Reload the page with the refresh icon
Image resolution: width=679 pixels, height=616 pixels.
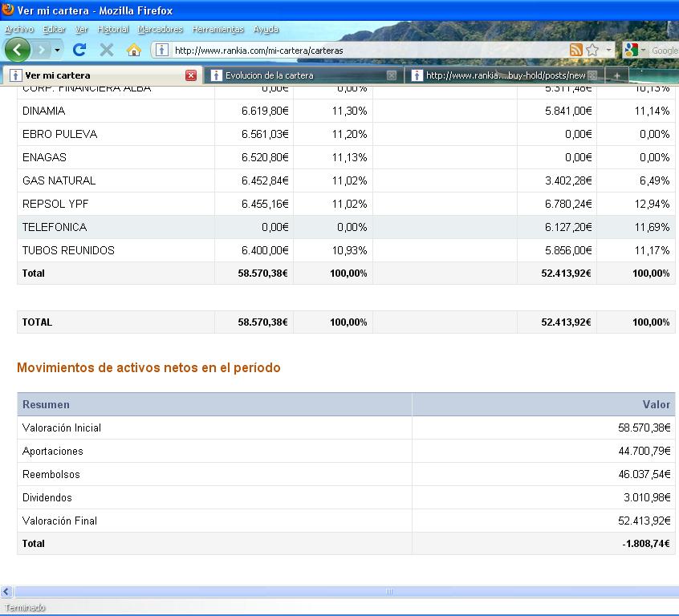click(x=79, y=50)
